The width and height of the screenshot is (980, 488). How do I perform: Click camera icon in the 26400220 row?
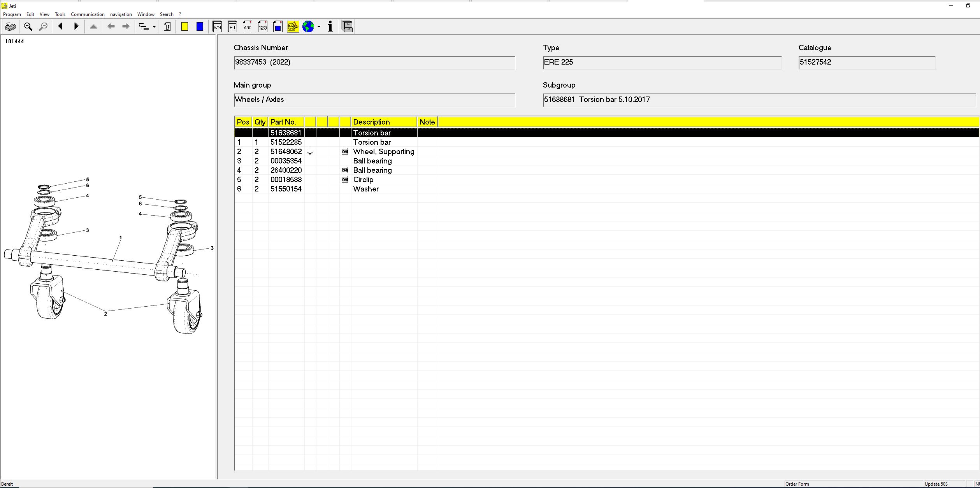pos(345,170)
